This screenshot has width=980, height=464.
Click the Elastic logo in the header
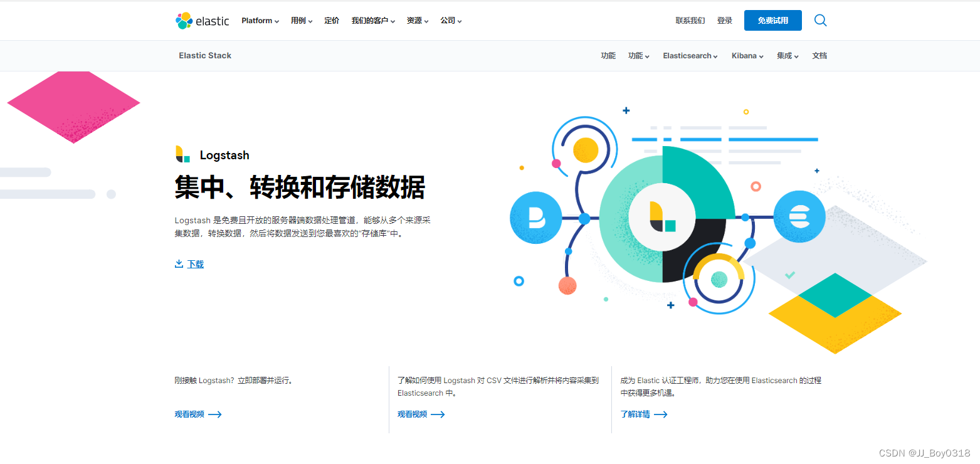[202, 21]
